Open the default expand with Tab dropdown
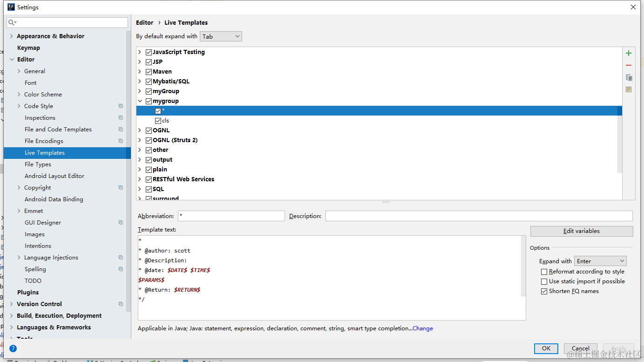Screen dimensions: 644x362 point(221,36)
